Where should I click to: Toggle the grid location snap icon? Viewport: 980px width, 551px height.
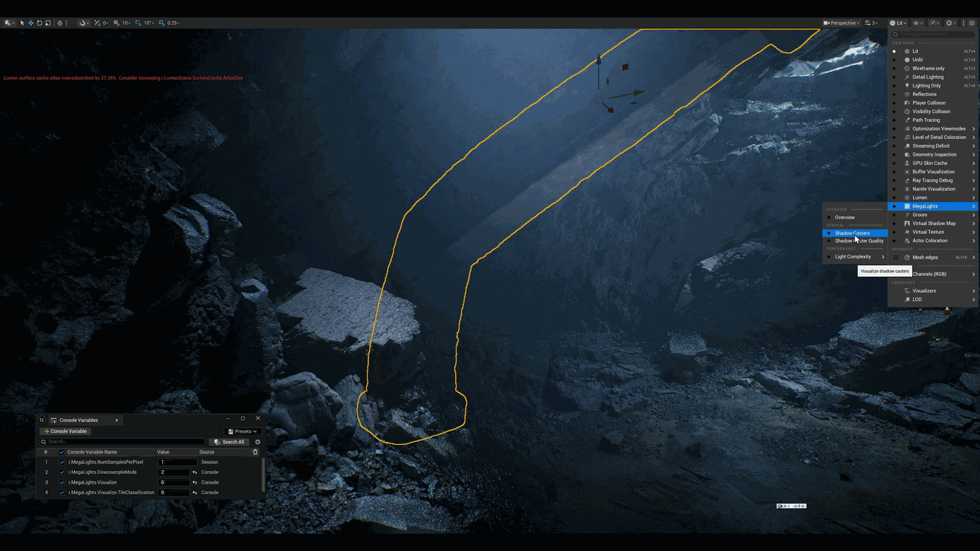[x=116, y=23]
